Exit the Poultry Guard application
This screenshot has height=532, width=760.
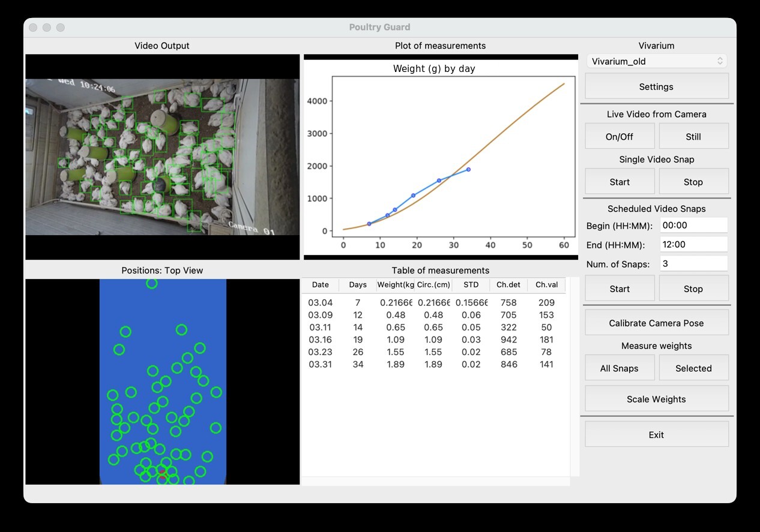point(656,435)
